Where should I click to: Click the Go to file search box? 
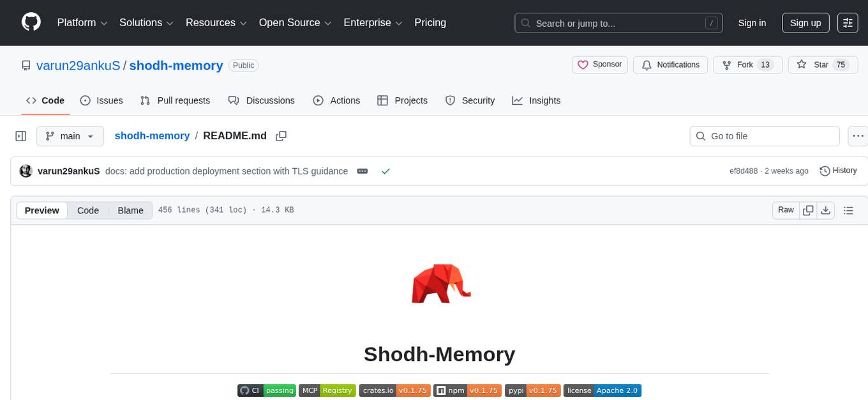(764, 136)
